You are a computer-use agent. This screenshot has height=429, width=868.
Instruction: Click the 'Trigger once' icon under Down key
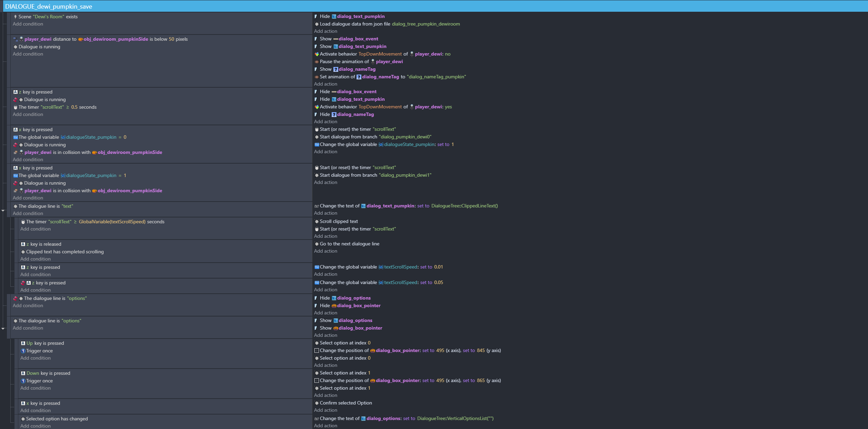(23, 381)
